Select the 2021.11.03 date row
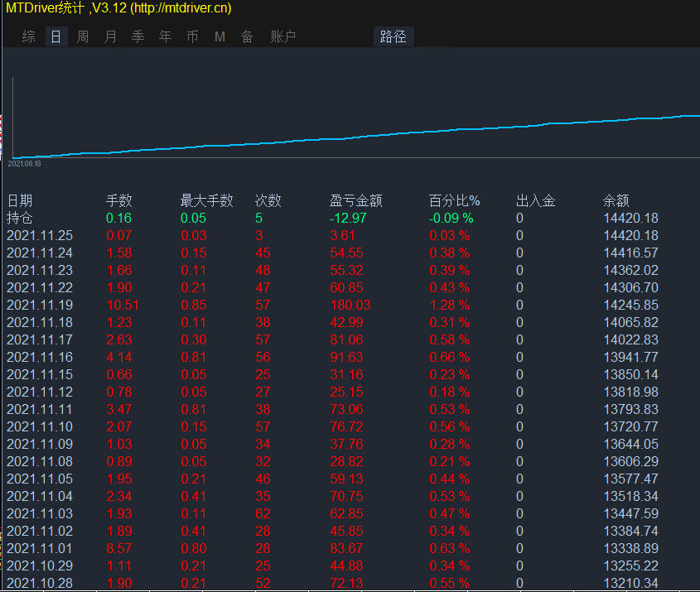 [40, 514]
